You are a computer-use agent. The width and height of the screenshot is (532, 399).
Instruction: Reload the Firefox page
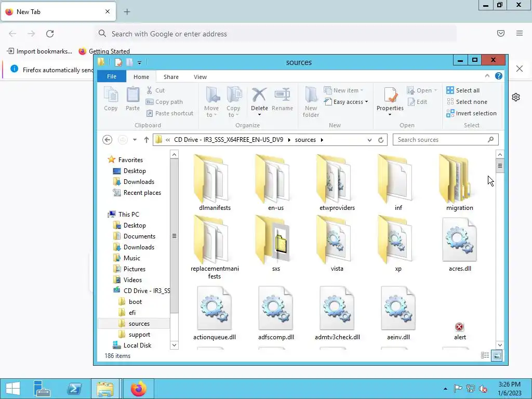50,34
